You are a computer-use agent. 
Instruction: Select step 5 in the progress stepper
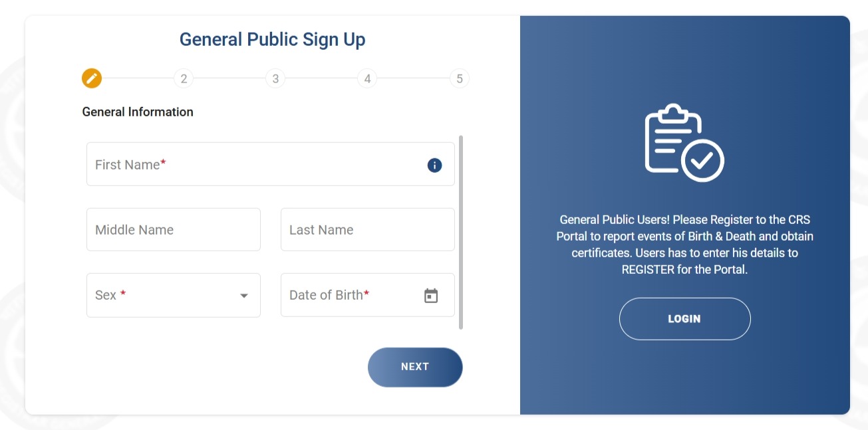(459, 78)
